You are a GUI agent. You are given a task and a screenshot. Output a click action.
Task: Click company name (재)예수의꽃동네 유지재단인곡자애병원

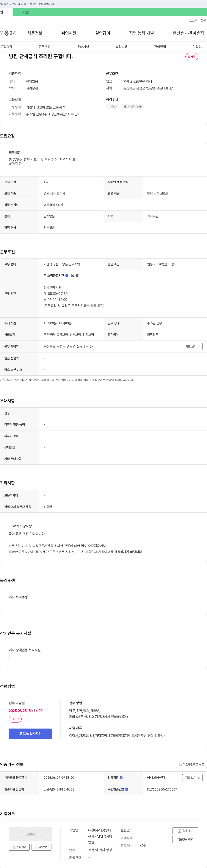point(100,836)
